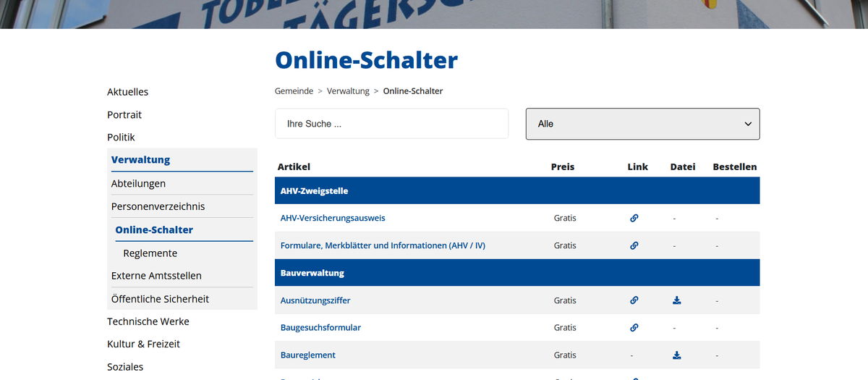Open link icon for Ausnützungsziffer
The image size is (868, 380).
point(634,300)
